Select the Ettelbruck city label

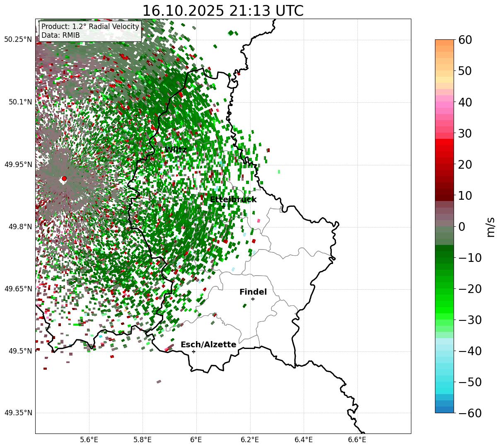[233, 199]
